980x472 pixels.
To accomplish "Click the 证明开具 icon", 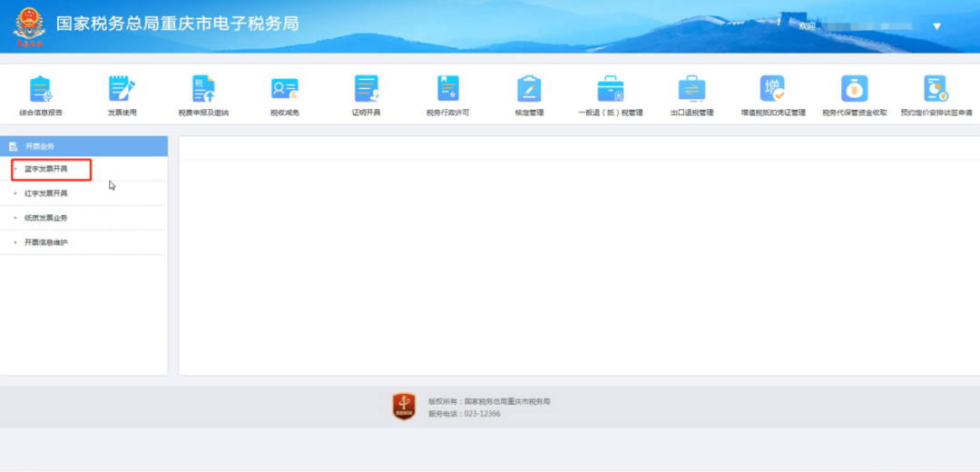I will (x=367, y=89).
